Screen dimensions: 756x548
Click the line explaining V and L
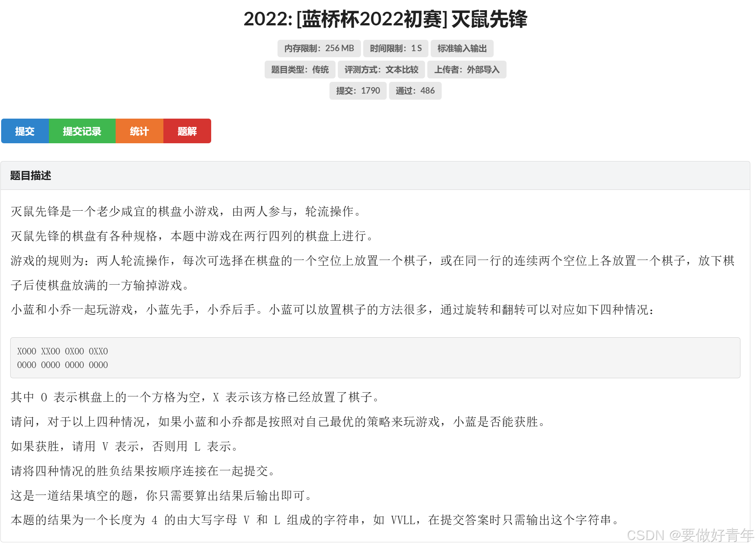coord(124,446)
